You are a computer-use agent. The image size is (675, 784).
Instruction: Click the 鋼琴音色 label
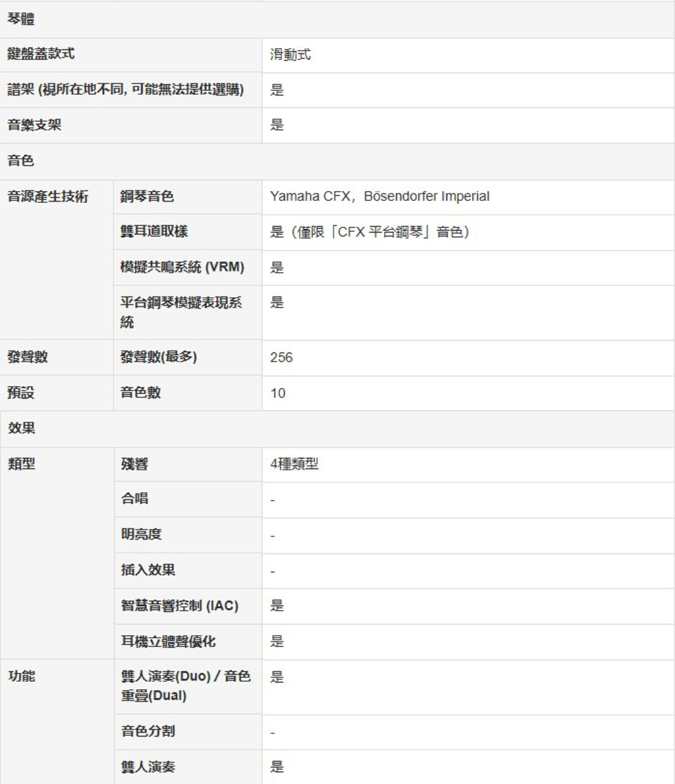pos(147,196)
